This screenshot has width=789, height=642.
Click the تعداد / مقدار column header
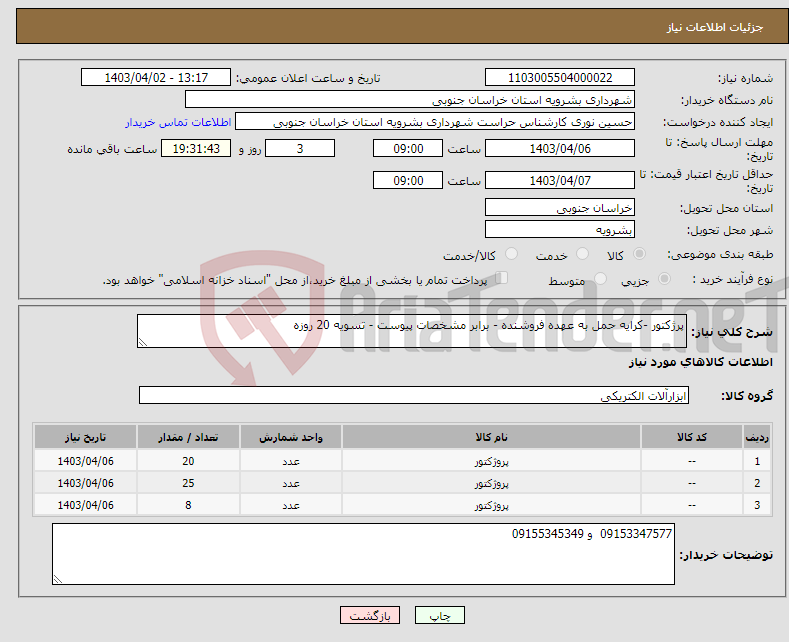click(188, 437)
